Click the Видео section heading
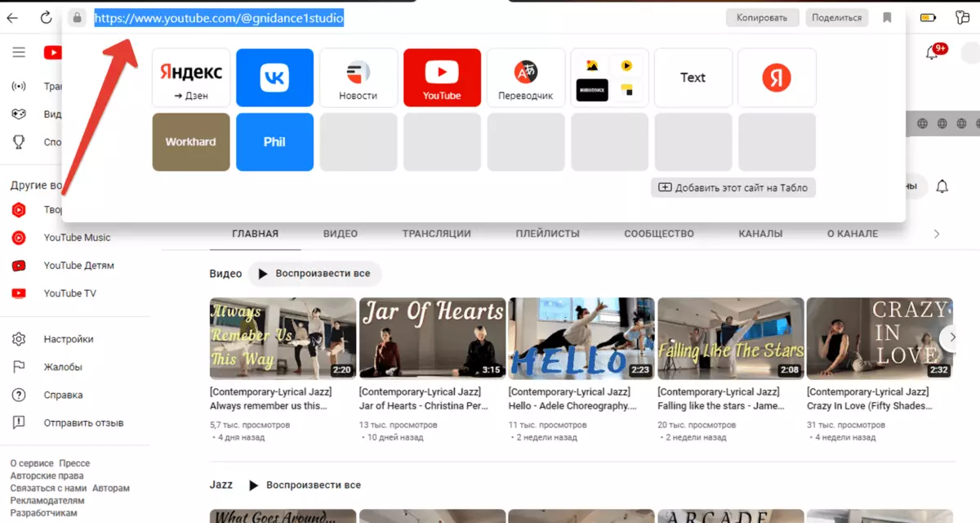 pos(226,274)
